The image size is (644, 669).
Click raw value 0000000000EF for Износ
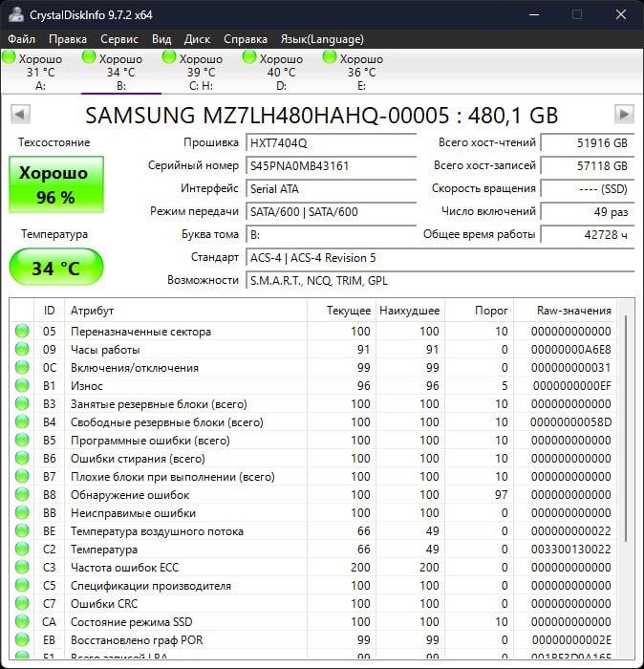(x=571, y=386)
